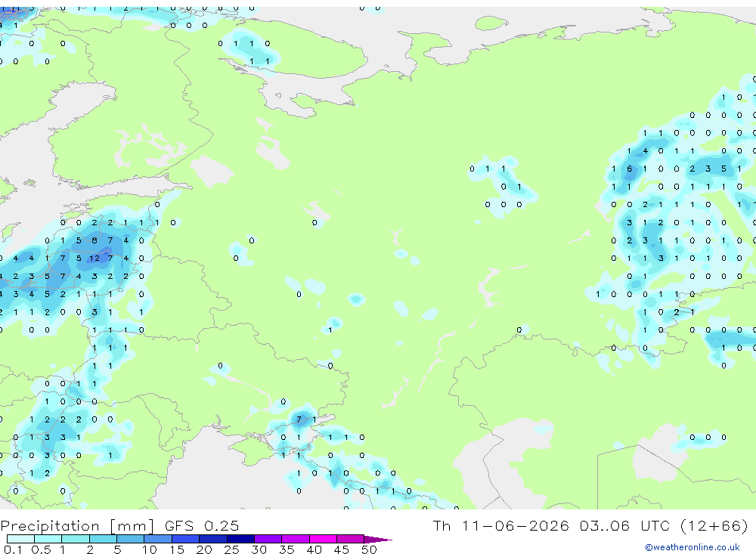
Task: Click the "0.5" legend scale label
Action: point(41,549)
